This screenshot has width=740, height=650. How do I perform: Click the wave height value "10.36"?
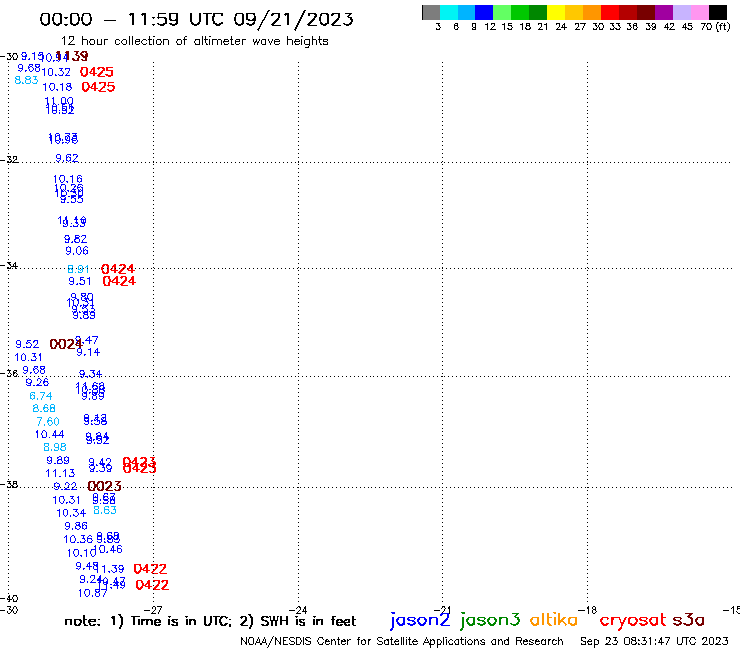[78, 539]
